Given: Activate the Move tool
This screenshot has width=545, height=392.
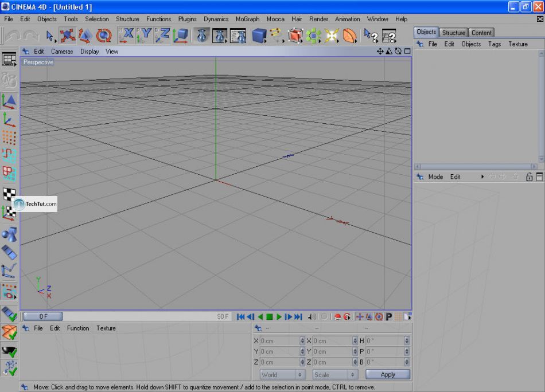Looking at the screenshot, I should pyautogui.click(x=67, y=36).
